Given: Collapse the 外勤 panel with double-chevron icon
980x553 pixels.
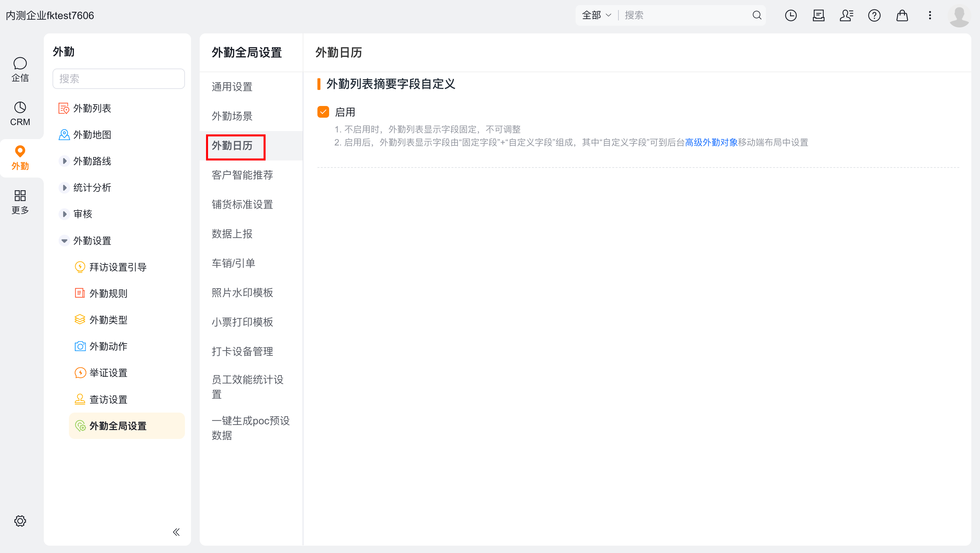Looking at the screenshot, I should pyautogui.click(x=176, y=532).
